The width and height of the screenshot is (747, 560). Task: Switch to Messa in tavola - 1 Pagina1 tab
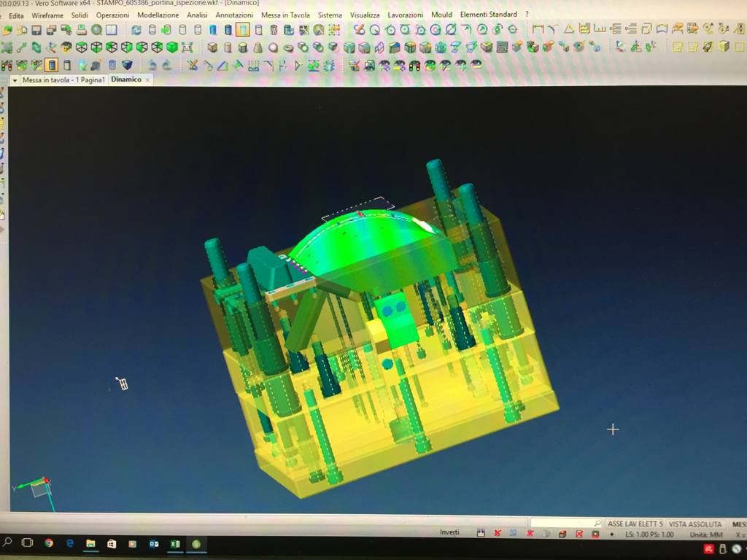pos(63,80)
